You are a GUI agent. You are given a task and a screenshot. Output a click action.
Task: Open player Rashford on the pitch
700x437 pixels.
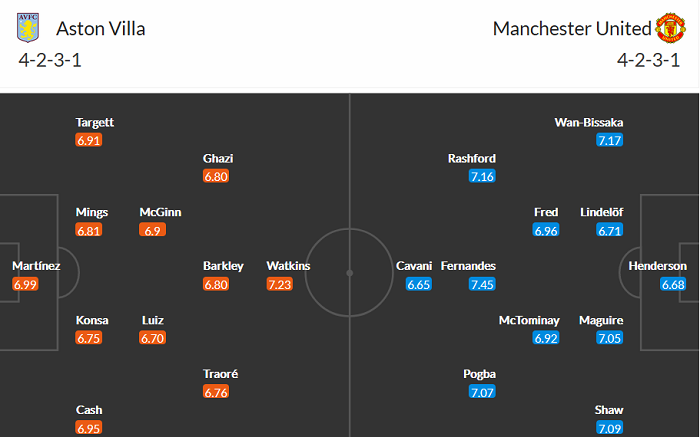coord(472,158)
